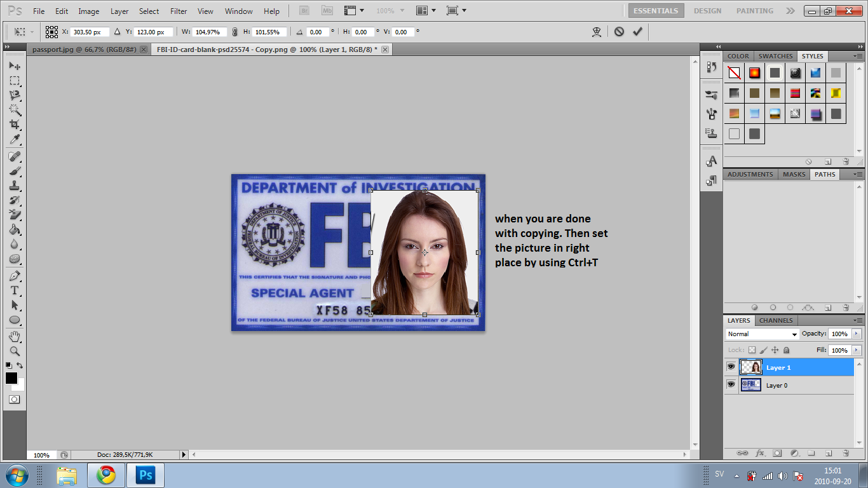Image resolution: width=868 pixels, height=488 pixels.
Task: Add a layer mask in Layers panel
Action: (x=777, y=453)
